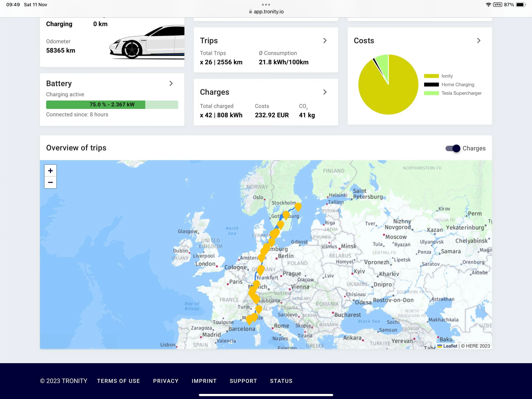Click the Home Charging legend swatch
Image resolution: width=532 pixels, height=399 pixels.
[x=431, y=85]
